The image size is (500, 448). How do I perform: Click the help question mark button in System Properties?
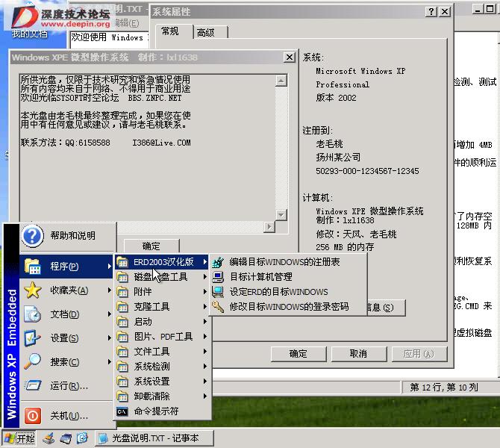pos(431,12)
